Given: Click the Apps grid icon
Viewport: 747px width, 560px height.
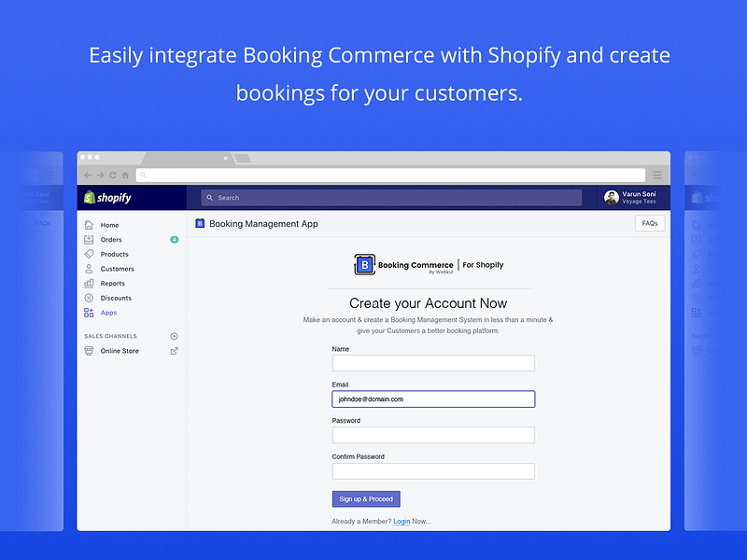Looking at the screenshot, I should click(89, 313).
